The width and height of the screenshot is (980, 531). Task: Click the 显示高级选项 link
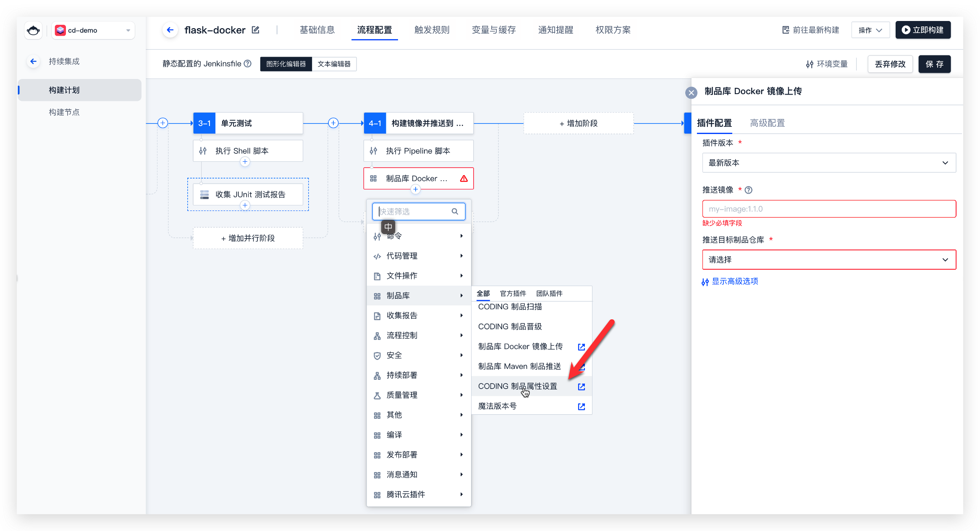(730, 281)
